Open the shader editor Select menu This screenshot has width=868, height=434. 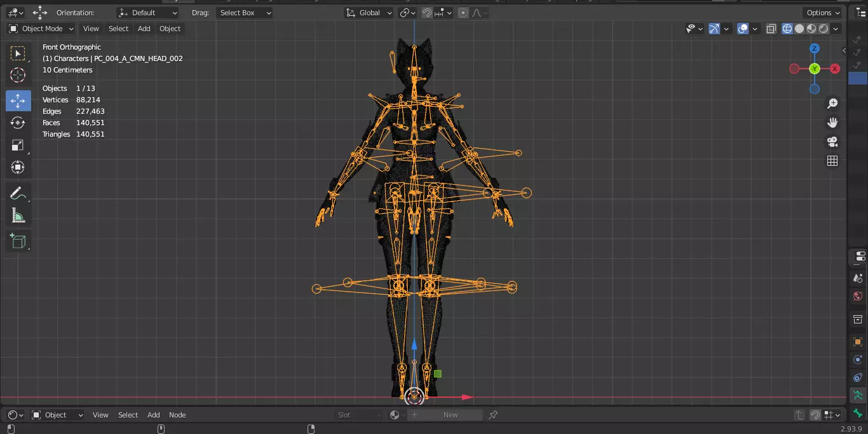point(128,415)
